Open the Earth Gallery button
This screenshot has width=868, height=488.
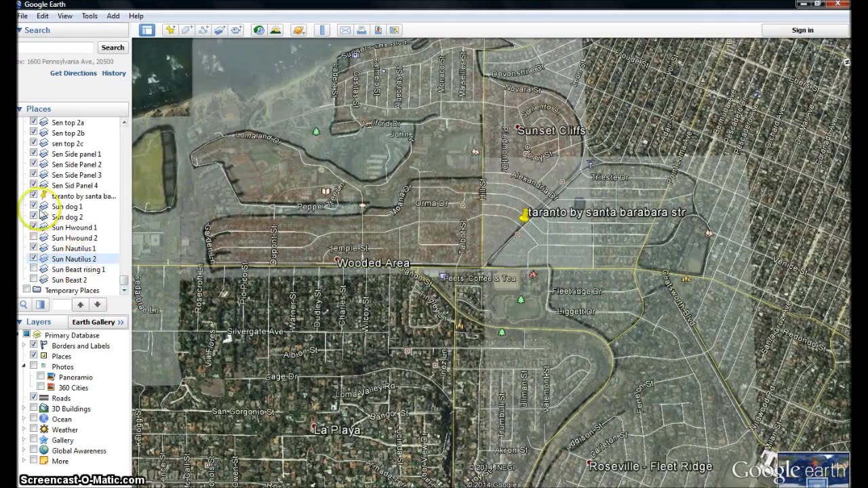[x=98, y=322]
